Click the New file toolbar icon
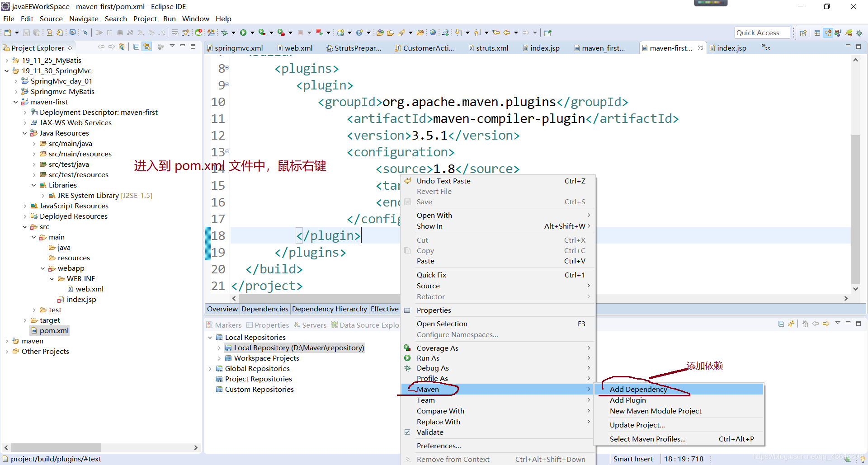 pyautogui.click(x=8, y=33)
